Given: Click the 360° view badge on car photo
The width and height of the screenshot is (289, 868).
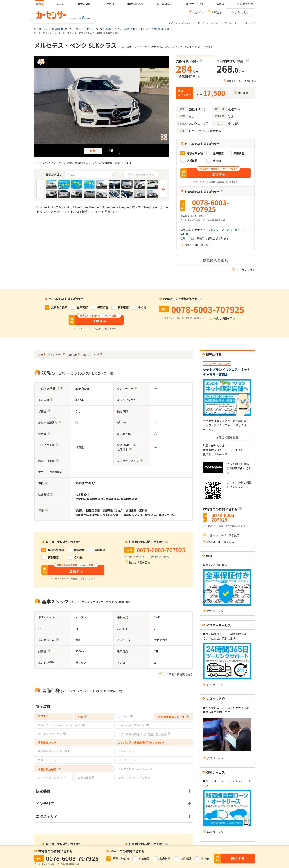Looking at the screenshot, I should pyautogui.click(x=41, y=62).
